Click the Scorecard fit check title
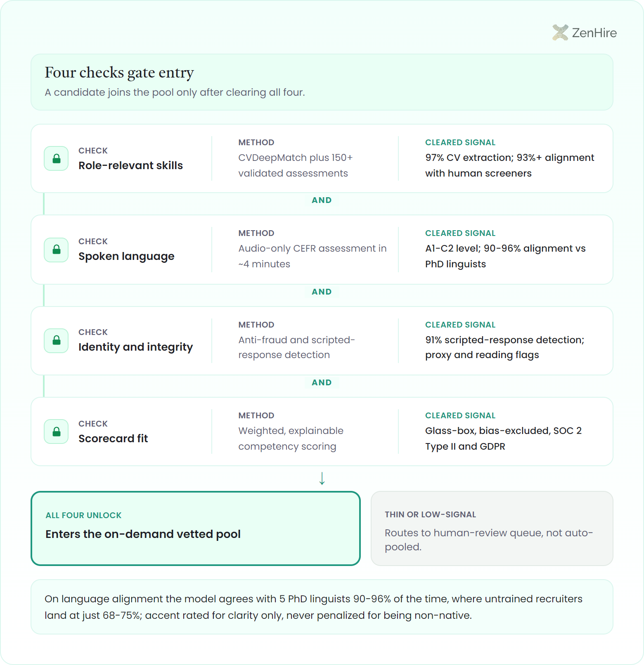This screenshot has height=665, width=644. coord(113,439)
